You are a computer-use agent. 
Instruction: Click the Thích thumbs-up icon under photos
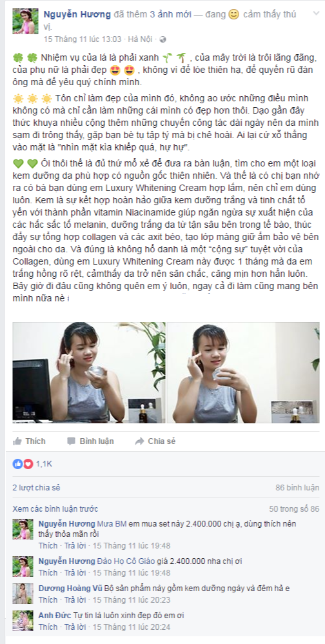17,441
